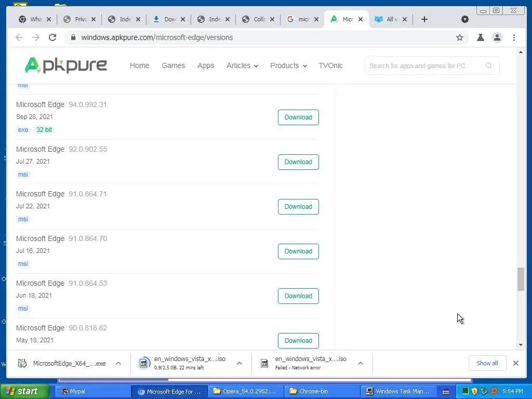Click the page scroll up arrow
The width and height of the screenshot is (532, 399).
(x=521, y=52)
